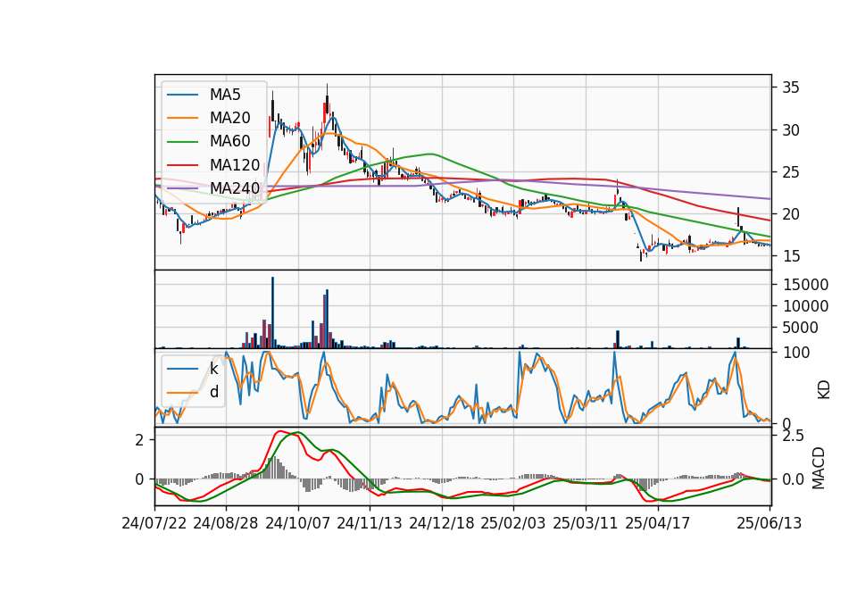Screen dimensions: 857x616
Task: Click the volume axis value 15000
Action: (x=805, y=285)
